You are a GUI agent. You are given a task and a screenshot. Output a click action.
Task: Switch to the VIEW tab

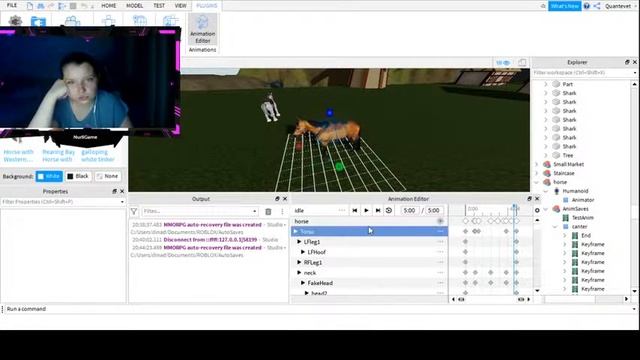(x=180, y=6)
